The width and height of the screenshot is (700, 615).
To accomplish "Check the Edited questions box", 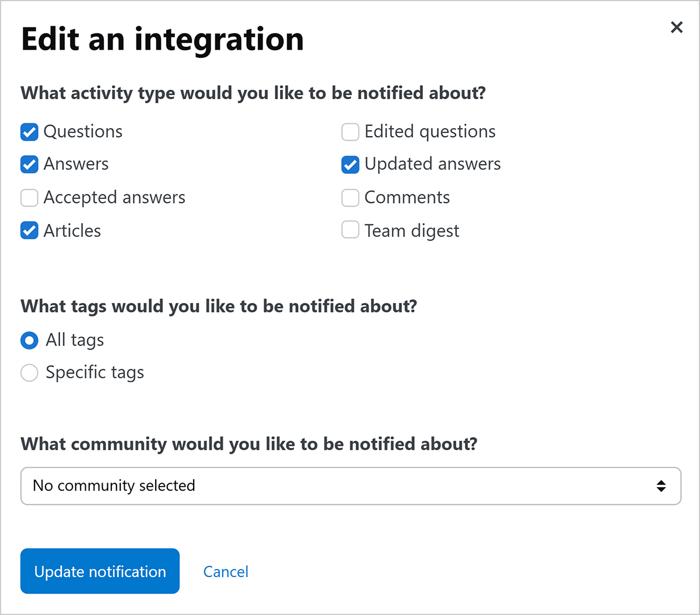I will (350, 132).
